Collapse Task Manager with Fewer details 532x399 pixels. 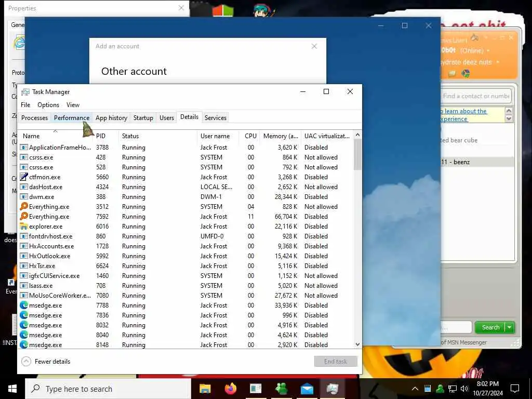(46, 362)
